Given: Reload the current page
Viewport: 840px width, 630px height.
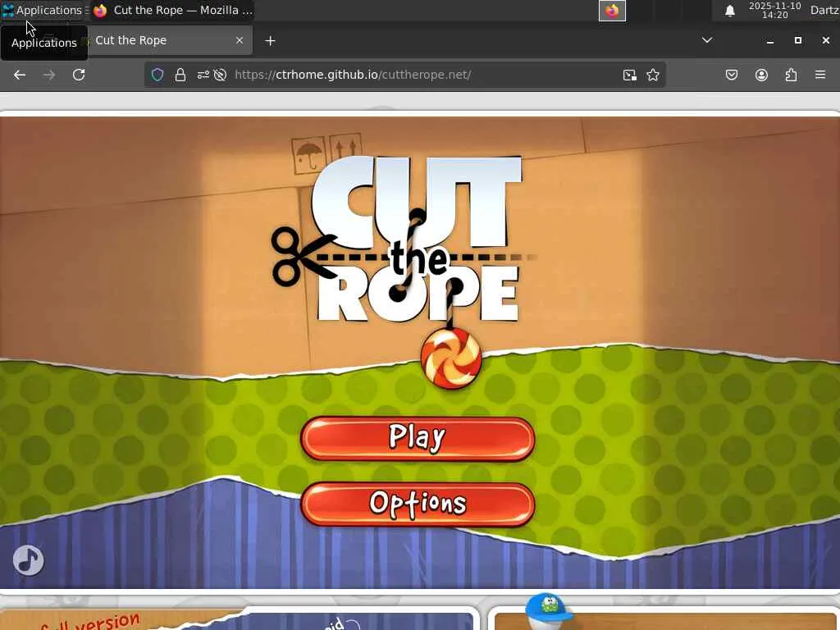Looking at the screenshot, I should 79,75.
